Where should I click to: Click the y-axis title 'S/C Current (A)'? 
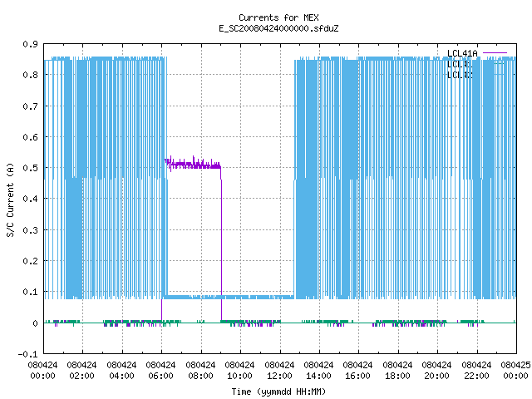click(x=10, y=200)
